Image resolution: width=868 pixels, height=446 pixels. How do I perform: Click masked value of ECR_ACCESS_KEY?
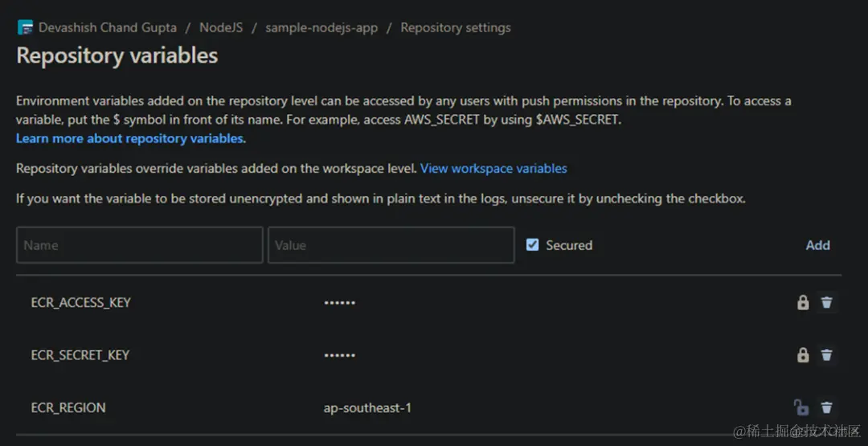[339, 303]
